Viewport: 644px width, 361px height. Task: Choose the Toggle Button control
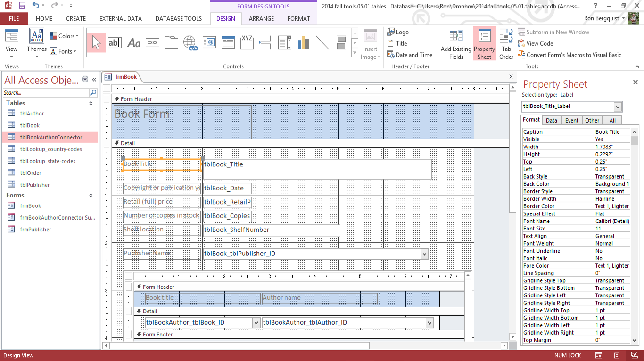pos(341,43)
